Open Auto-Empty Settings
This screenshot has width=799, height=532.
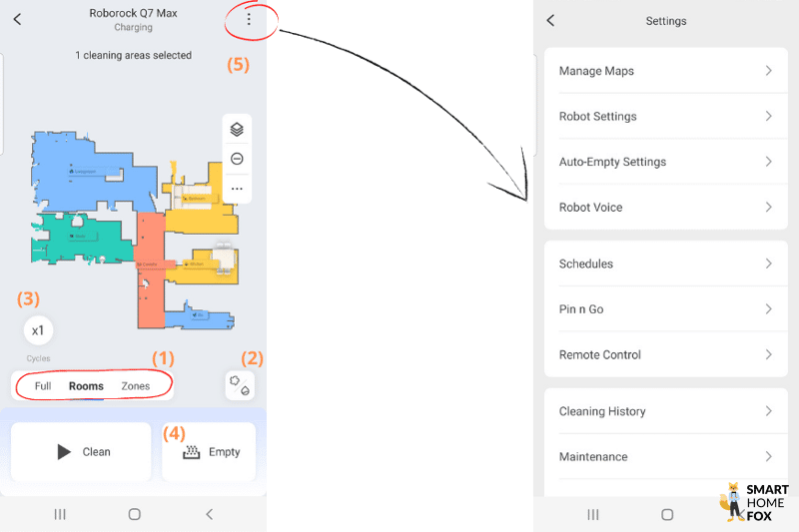pyautogui.click(x=666, y=162)
